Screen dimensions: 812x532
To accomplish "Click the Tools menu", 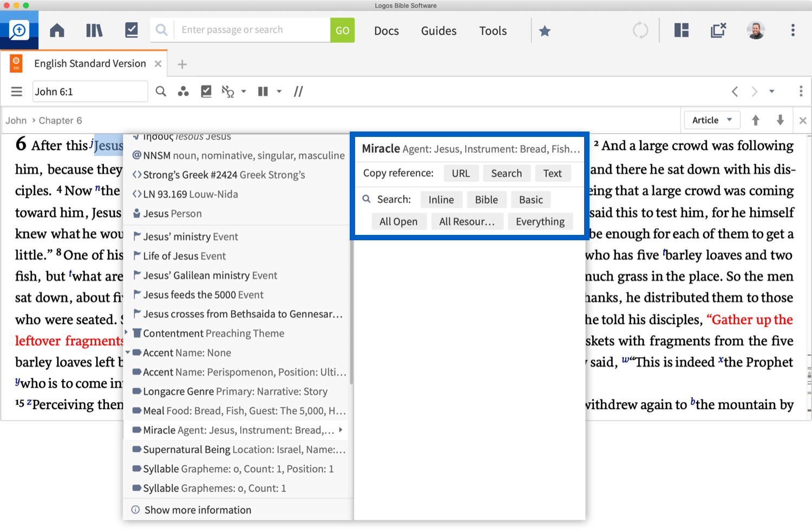I will [x=493, y=30].
